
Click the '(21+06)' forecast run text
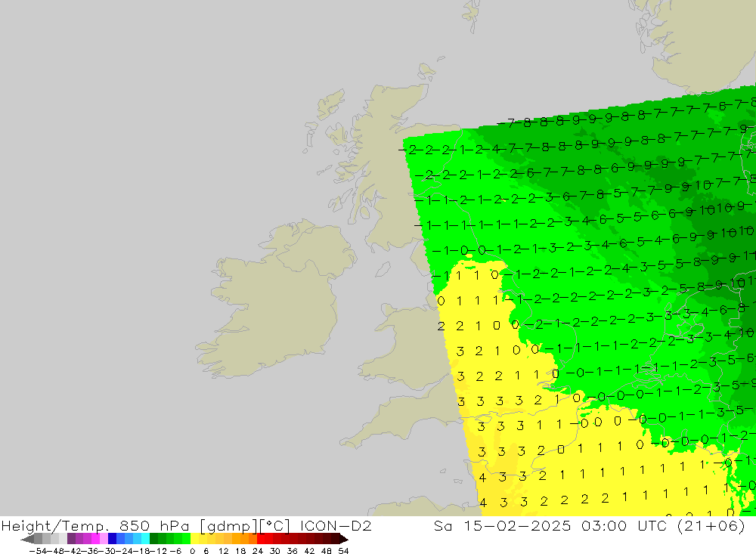click(x=711, y=526)
